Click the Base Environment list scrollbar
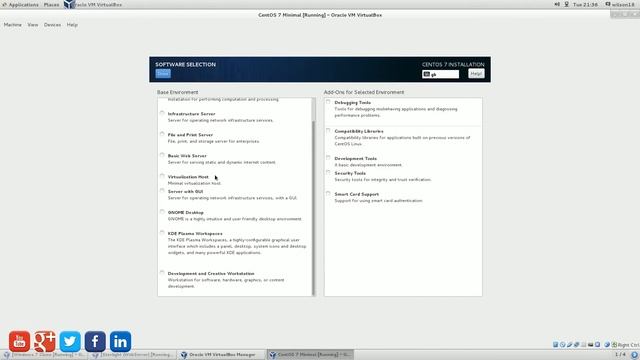Viewport: 640px width, 360px height. [313, 197]
